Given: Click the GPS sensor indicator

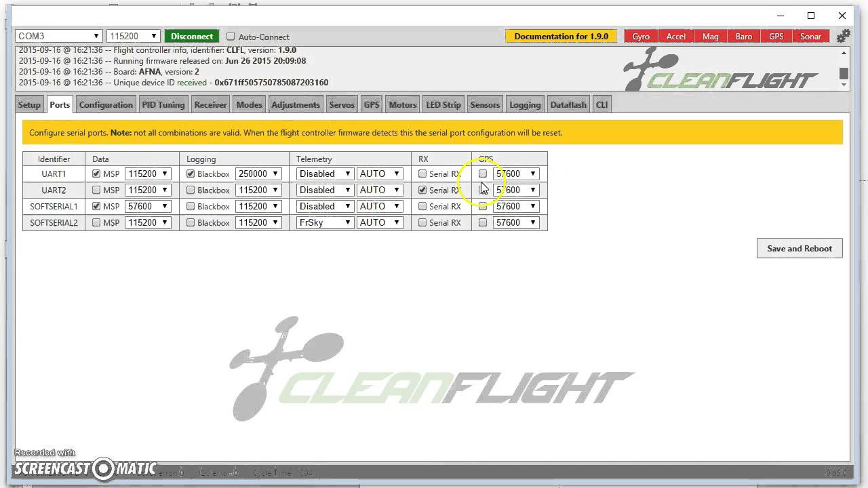Looking at the screenshot, I should click(776, 37).
